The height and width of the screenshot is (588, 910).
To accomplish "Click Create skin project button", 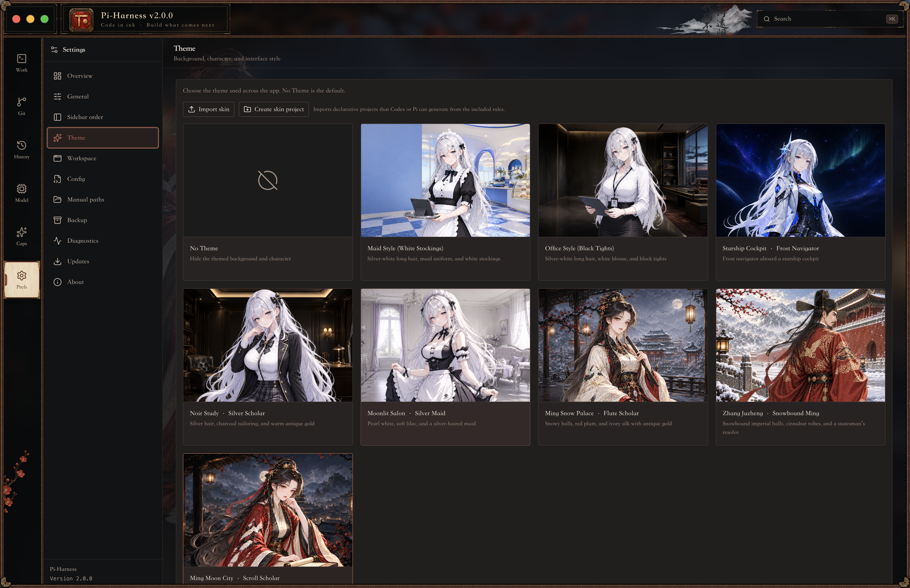I will tap(274, 109).
